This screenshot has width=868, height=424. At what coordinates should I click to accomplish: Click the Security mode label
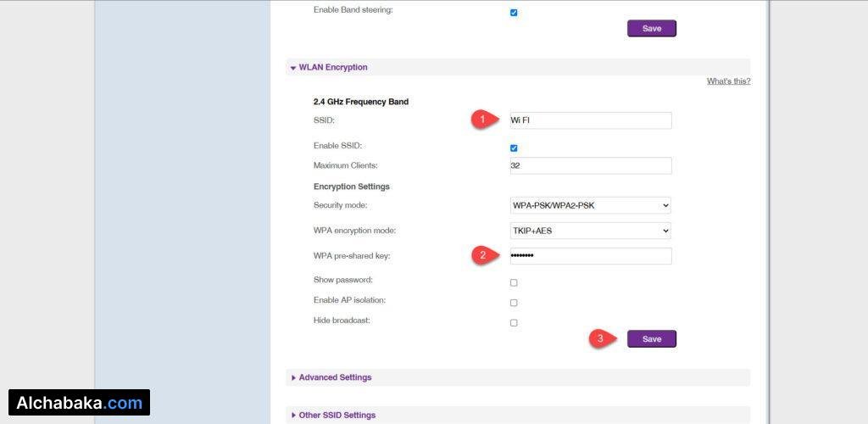[x=341, y=205]
